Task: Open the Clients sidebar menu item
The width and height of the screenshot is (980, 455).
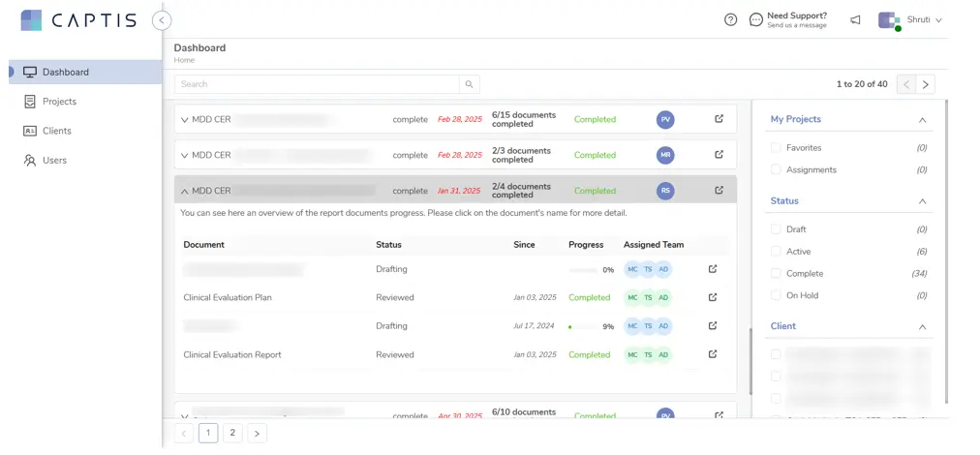Action: [56, 131]
